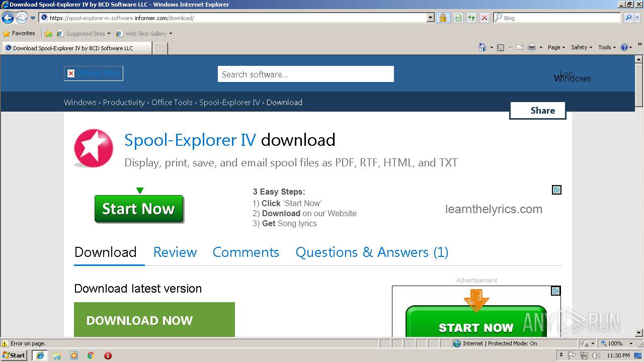This screenshot has height=362, width=644.
Task: Open the Chrome taskbar icon
Action: [91, 355]
